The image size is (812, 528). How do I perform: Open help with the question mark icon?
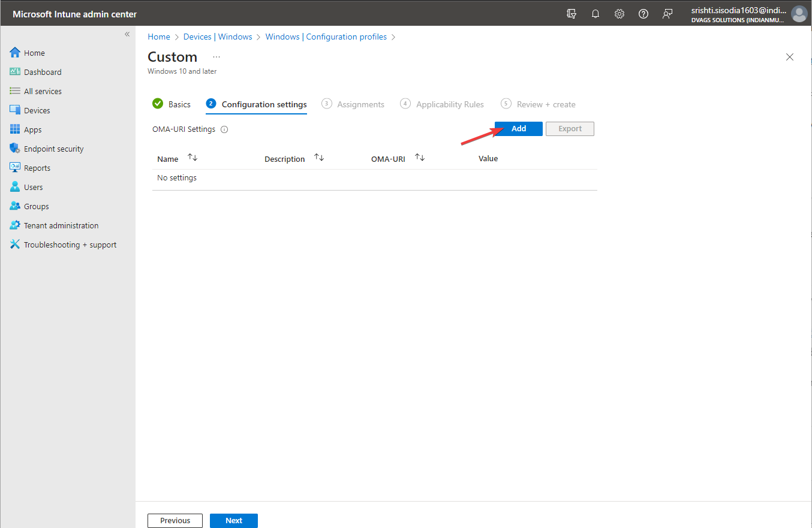pyautogui.click(x=643, y=13)
